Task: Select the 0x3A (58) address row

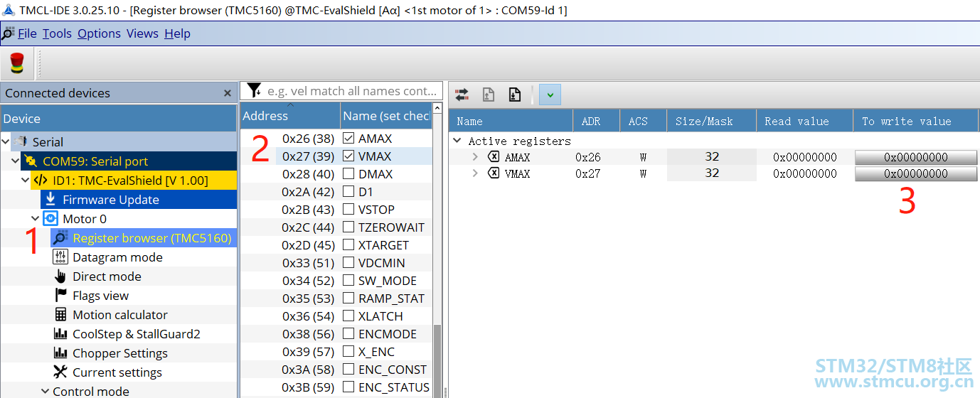Action: point(308,369)
